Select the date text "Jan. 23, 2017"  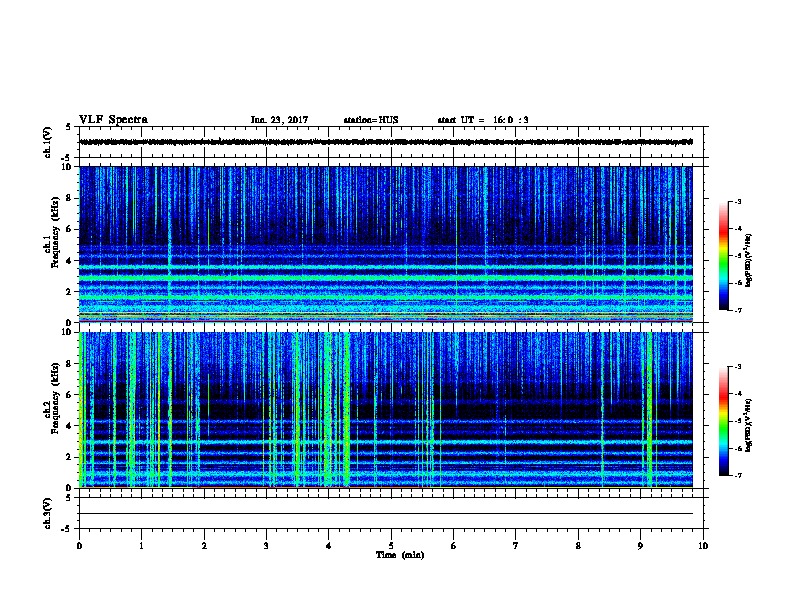tap(279, 120)
